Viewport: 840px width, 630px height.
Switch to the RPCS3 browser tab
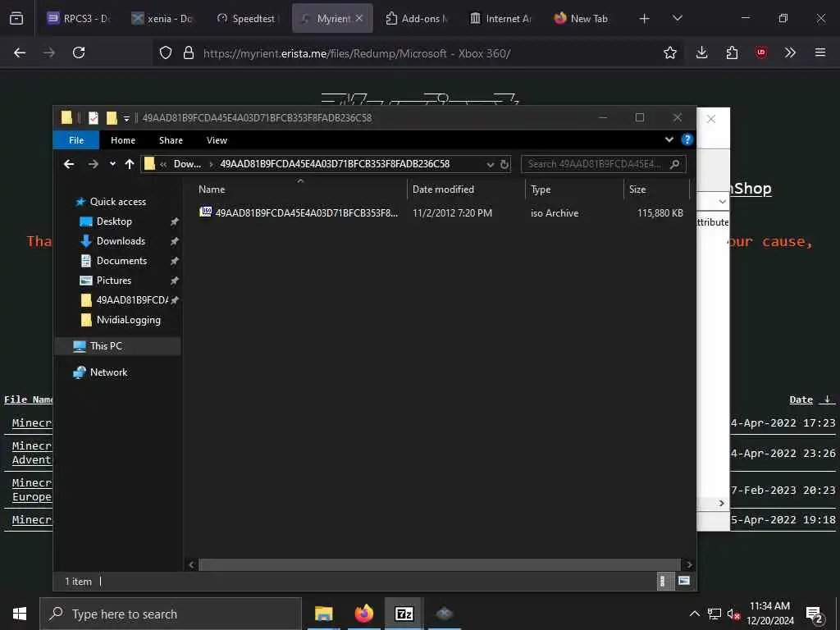pyautogui.click(x=79, y=19)
